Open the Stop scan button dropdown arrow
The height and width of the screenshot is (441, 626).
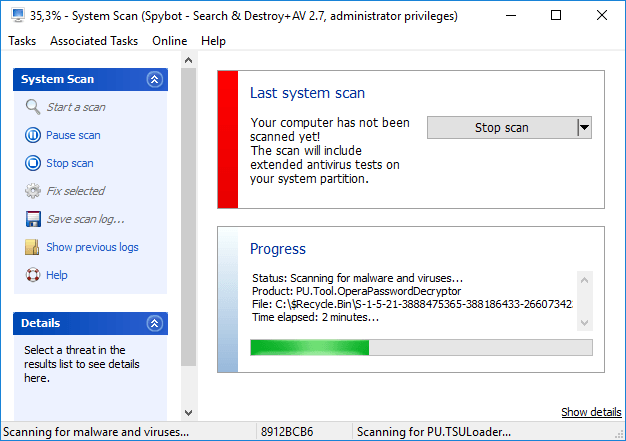(x=584, y=128)
